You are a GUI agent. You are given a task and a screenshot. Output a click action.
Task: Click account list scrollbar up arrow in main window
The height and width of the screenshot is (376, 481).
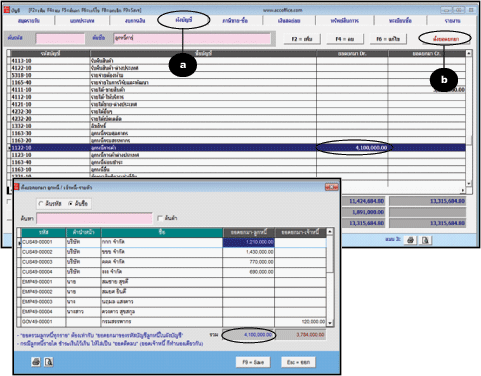469,53
